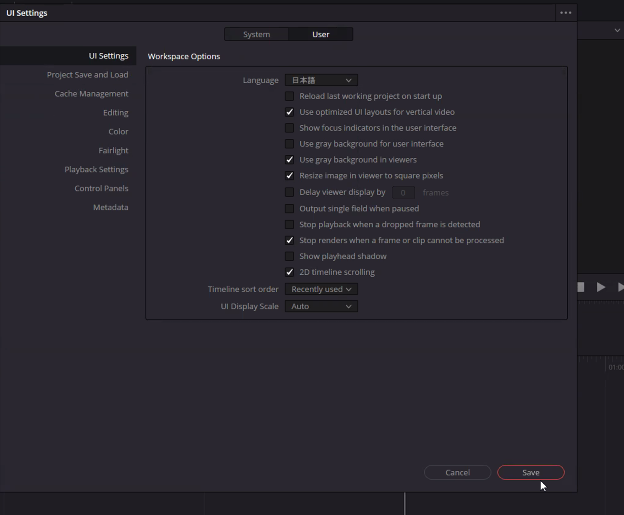Screen dimensions: 624x515
Task: Uncheck Use gray background in viewers
Action: [290, 160]
